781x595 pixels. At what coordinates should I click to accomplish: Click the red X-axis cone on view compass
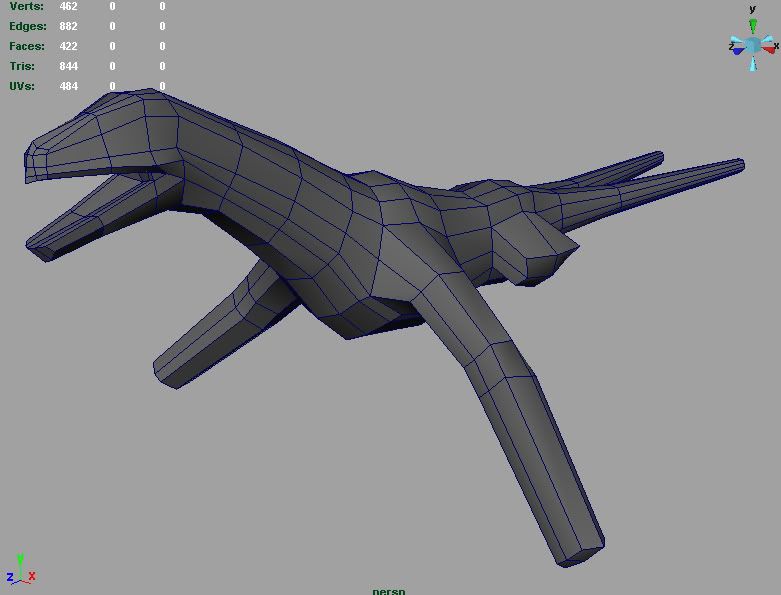pyautogui.click(x=767, y=50)
